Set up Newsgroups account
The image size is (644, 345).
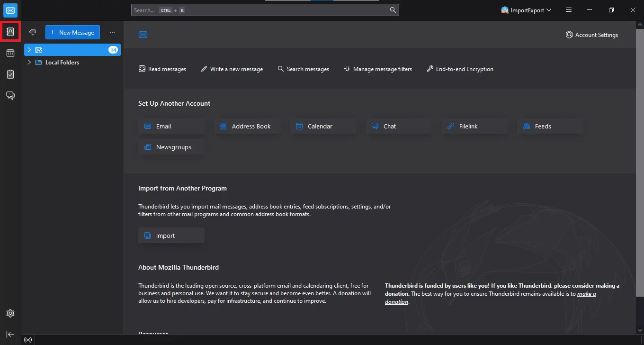click(171, 147)
